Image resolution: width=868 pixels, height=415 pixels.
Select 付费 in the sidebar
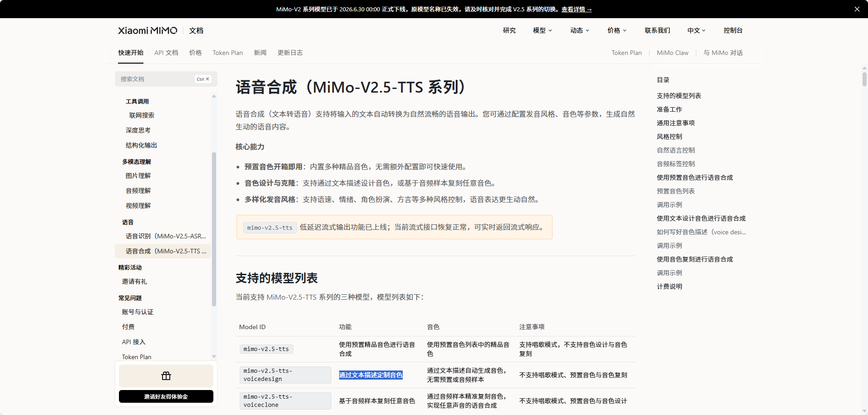[128, 327]
